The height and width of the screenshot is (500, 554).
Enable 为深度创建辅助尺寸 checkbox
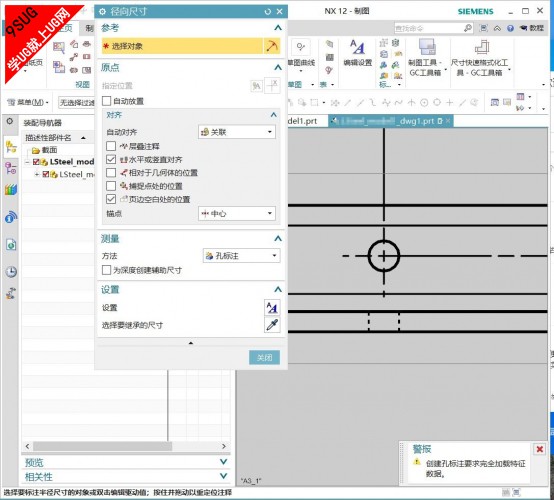(x=106, y=270)
